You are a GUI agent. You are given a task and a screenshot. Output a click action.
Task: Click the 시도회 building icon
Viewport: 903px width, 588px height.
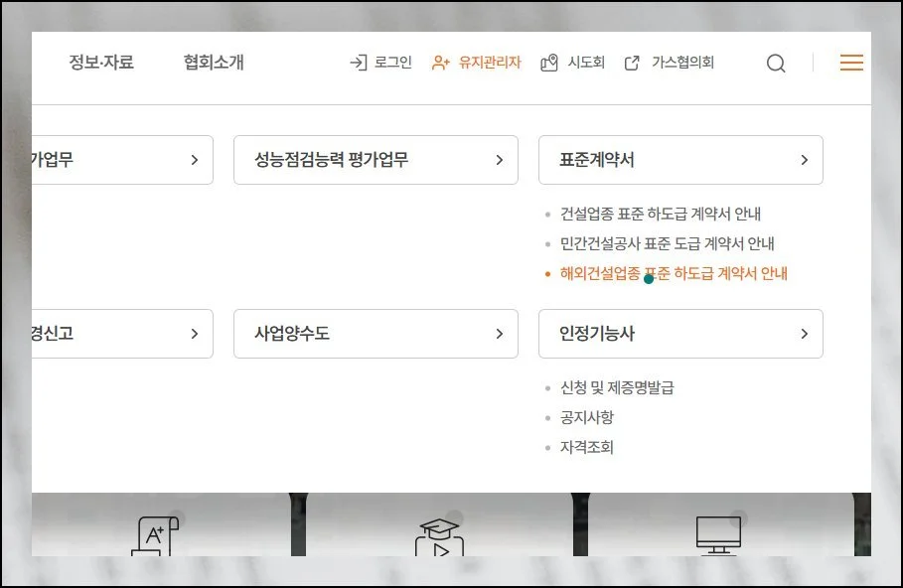(547, 63)
